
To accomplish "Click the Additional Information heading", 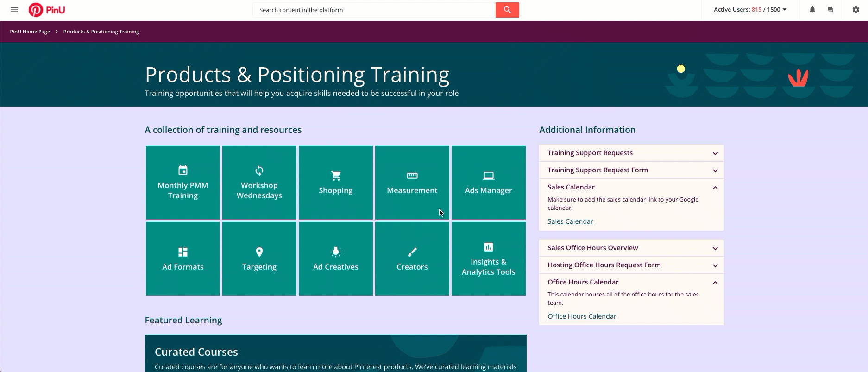I will [587, 130].
